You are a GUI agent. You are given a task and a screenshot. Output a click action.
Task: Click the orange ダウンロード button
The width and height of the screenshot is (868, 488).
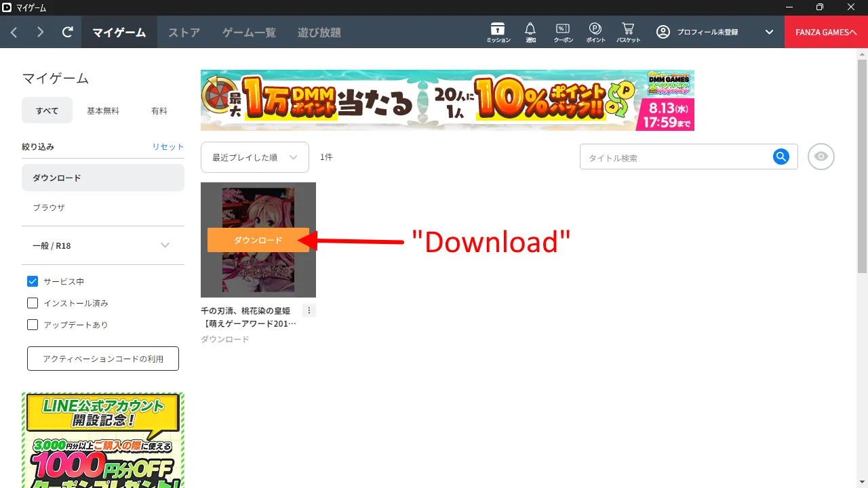pos(258,240)
